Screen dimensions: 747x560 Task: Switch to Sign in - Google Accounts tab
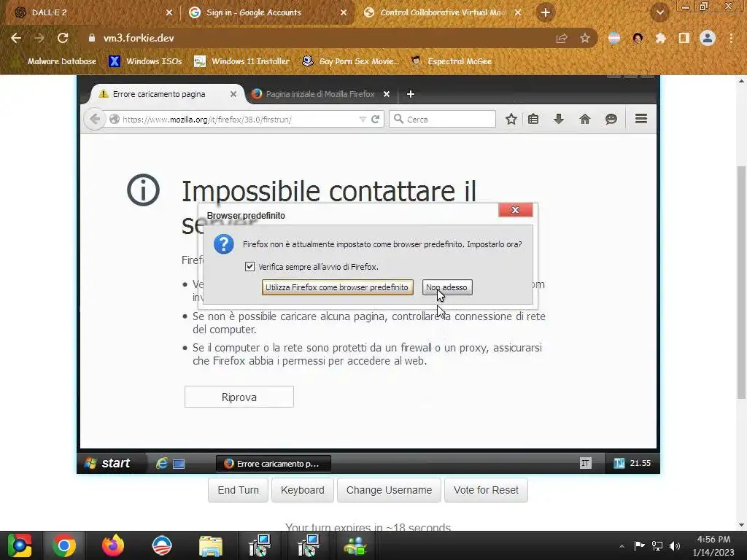(268, 12)
